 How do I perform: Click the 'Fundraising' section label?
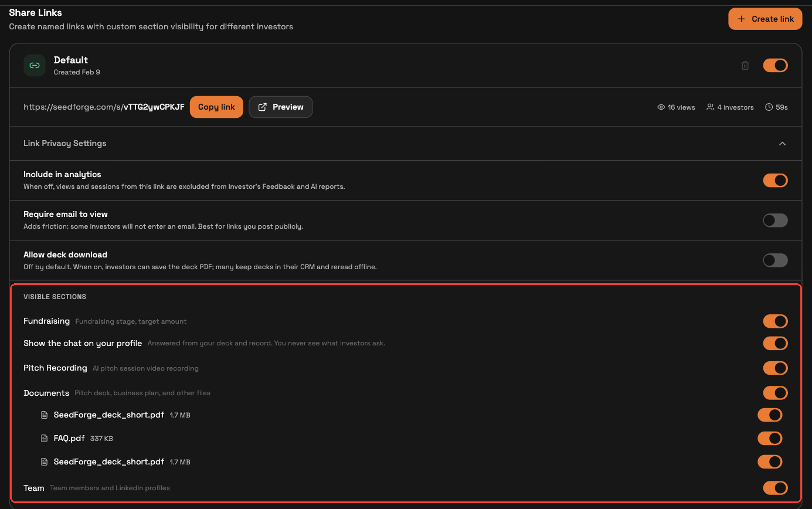[x=46, y=321]
